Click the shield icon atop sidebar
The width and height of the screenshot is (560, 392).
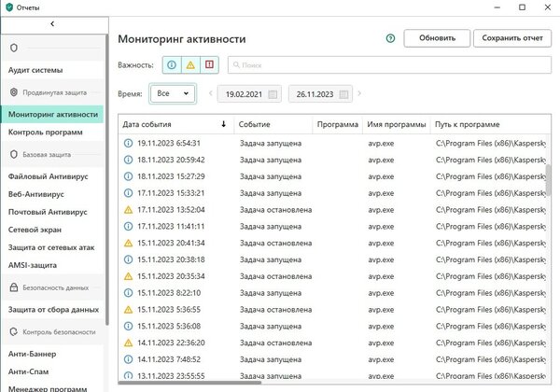(x=14, y=48)
